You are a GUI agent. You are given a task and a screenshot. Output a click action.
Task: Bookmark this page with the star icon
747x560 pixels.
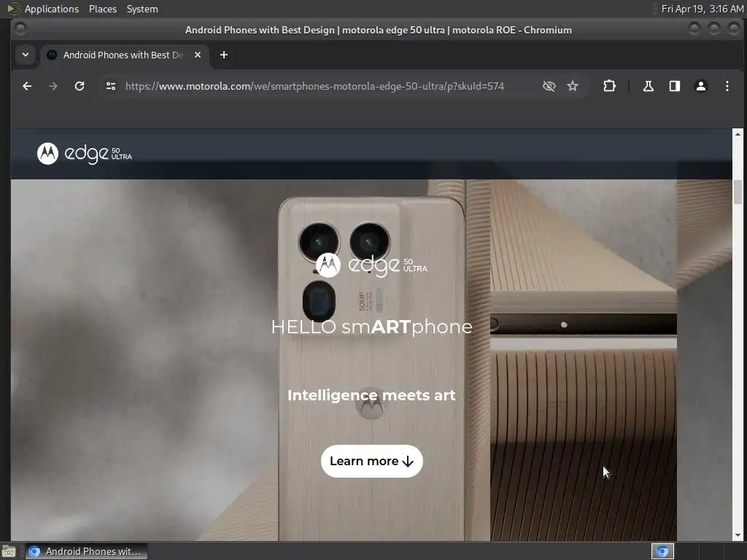click(573, 86)
